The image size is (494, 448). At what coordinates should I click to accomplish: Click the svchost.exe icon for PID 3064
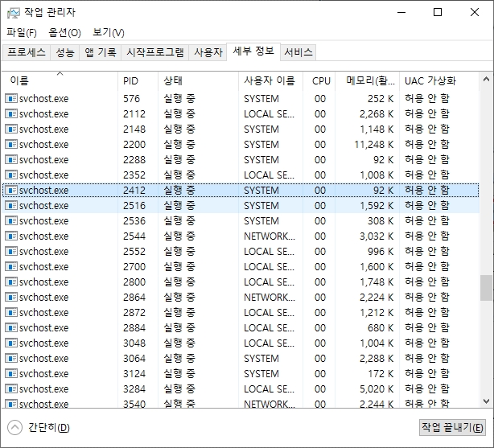(x=11, y=358)
